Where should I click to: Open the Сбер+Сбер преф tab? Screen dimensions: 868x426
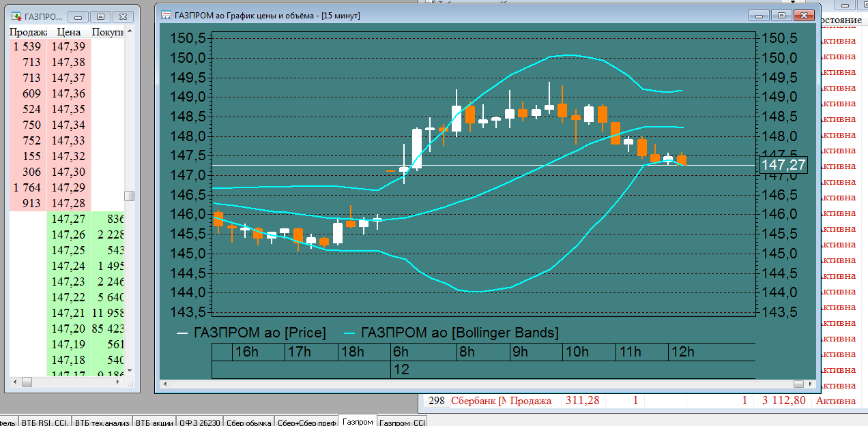(306, 422)
